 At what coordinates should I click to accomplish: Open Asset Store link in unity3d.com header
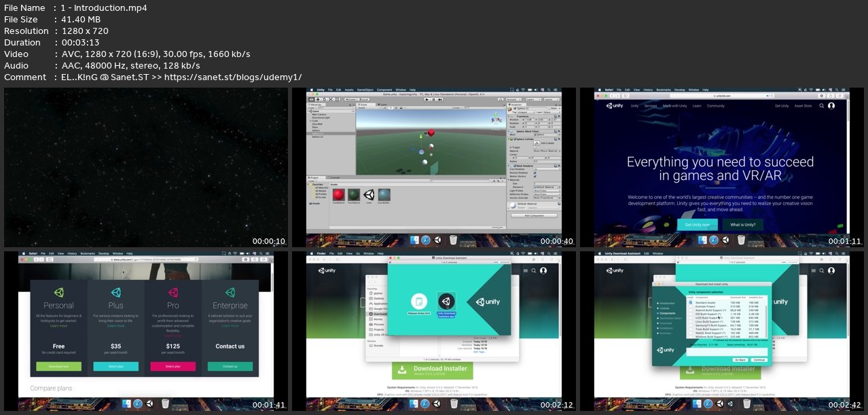tap(803, 106)
